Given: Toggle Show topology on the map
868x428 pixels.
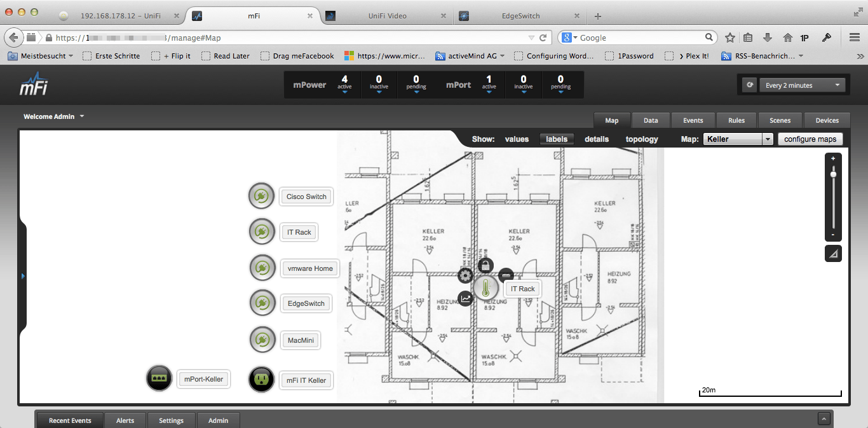Looking at the screenshot, I should pyautogui.click(x=642, y=139).
